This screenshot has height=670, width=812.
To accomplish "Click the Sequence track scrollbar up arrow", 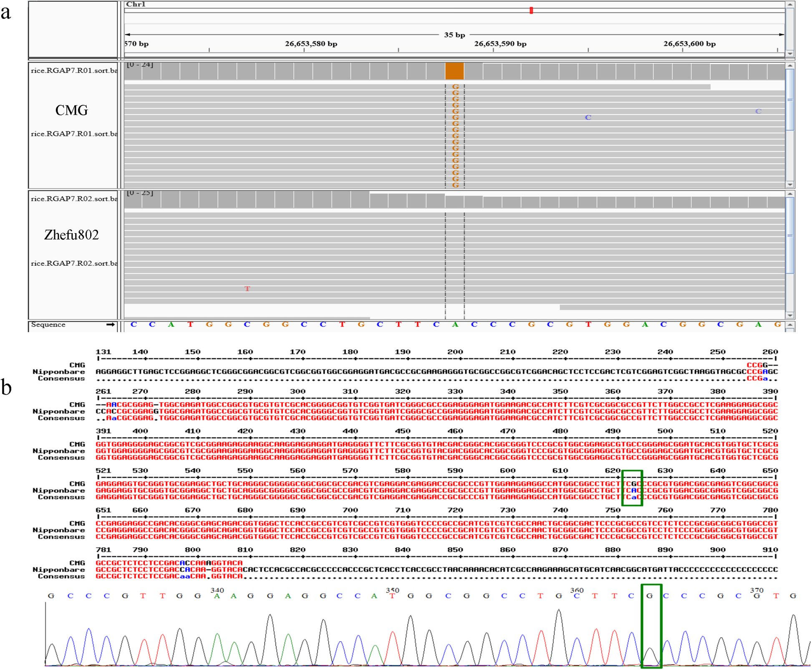I will [789, 325].
